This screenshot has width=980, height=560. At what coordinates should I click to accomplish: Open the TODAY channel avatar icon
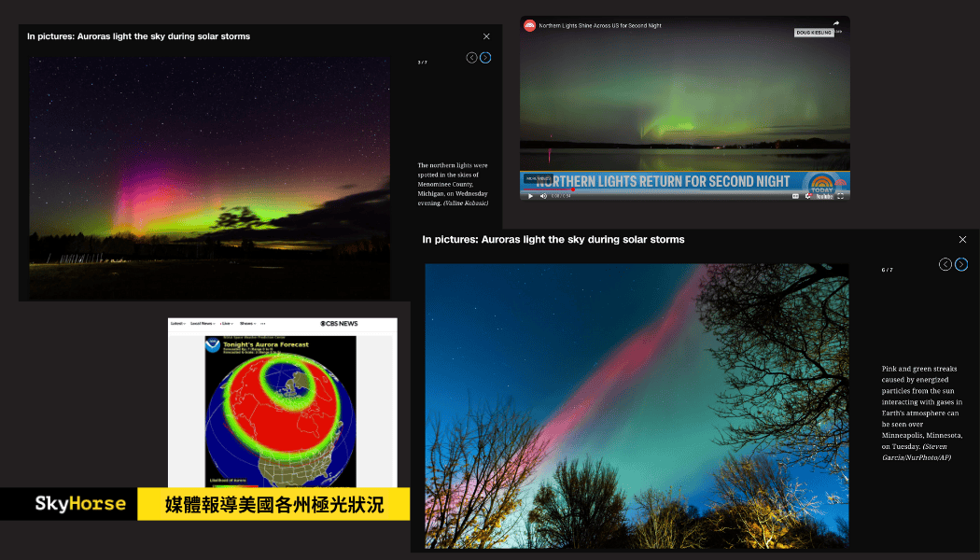[x=530, y=25]
